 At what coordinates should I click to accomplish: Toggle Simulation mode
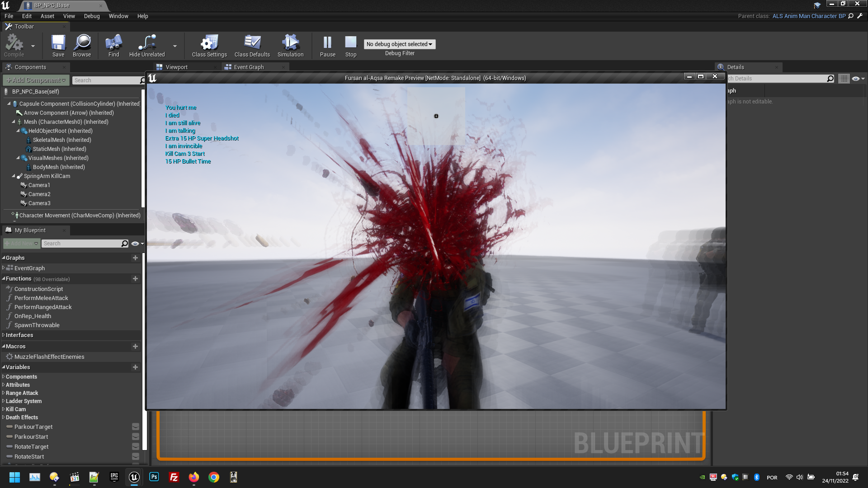pos(290,46)
